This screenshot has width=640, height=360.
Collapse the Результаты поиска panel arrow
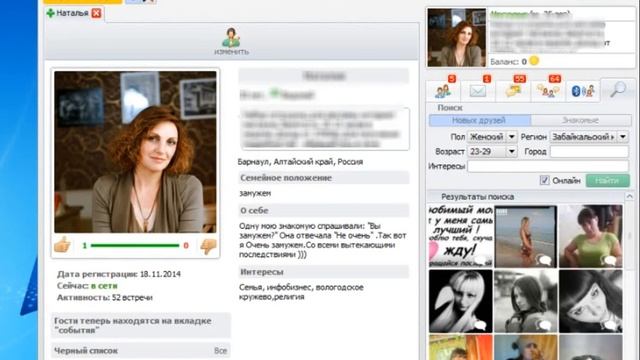[x=629, y=196]
